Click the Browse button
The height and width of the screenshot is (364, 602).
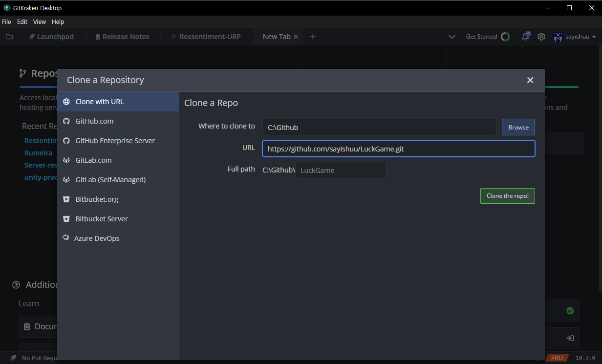point(518,127)
